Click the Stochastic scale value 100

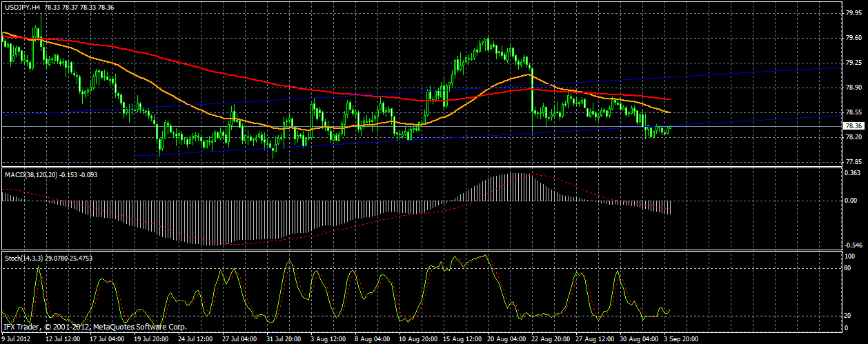click(850, 256)
